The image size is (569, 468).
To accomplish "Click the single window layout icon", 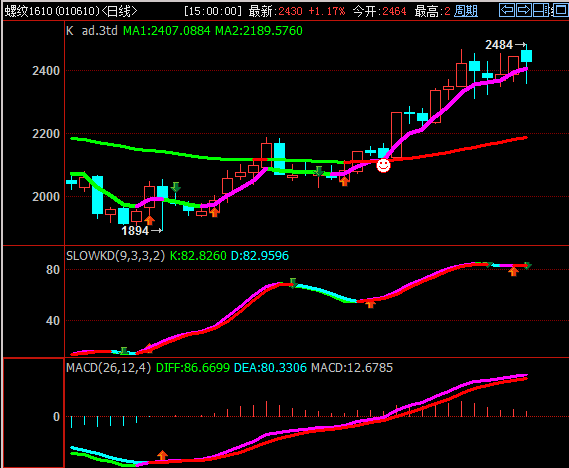I will point(561,10).
